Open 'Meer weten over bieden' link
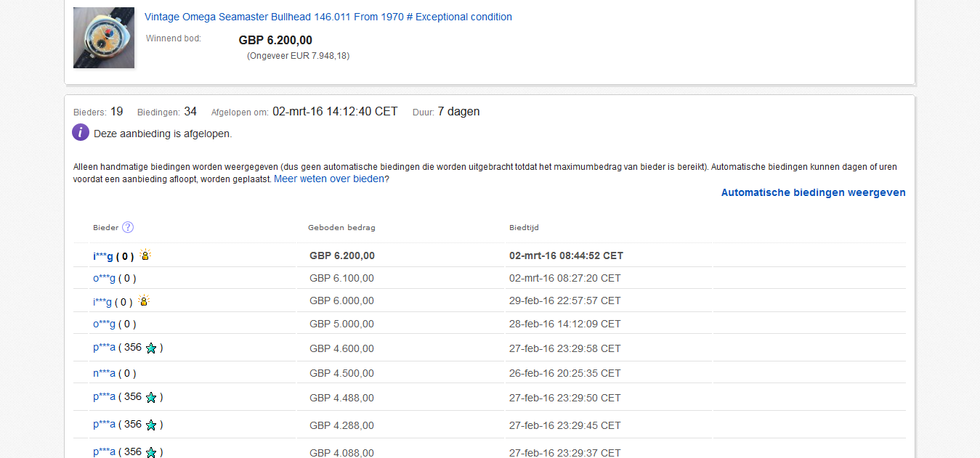 point(328,179)
